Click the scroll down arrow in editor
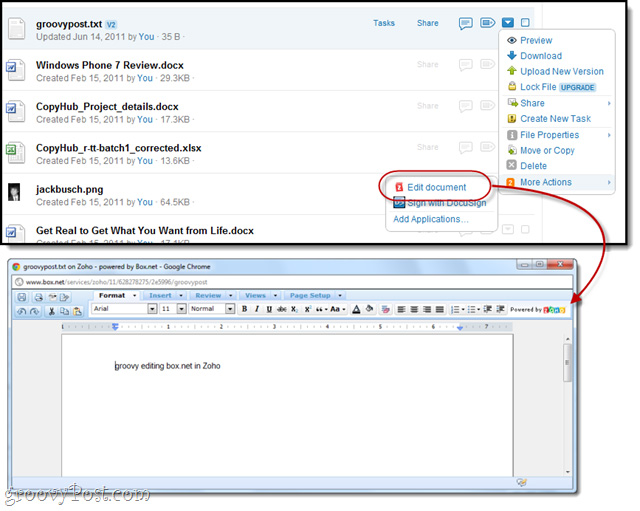Image resolution: width=640 pixels, height=511 pixels. [567, 472]
